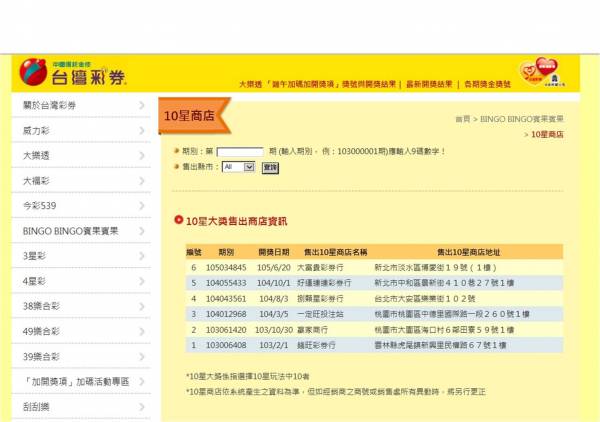Click the 查詢 search button
The width and height of the screenshot is (600, 422).
(270, 168)
